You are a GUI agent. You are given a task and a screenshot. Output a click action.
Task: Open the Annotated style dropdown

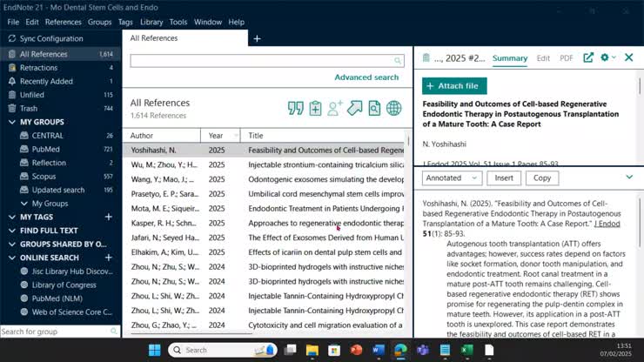[452, 178]
